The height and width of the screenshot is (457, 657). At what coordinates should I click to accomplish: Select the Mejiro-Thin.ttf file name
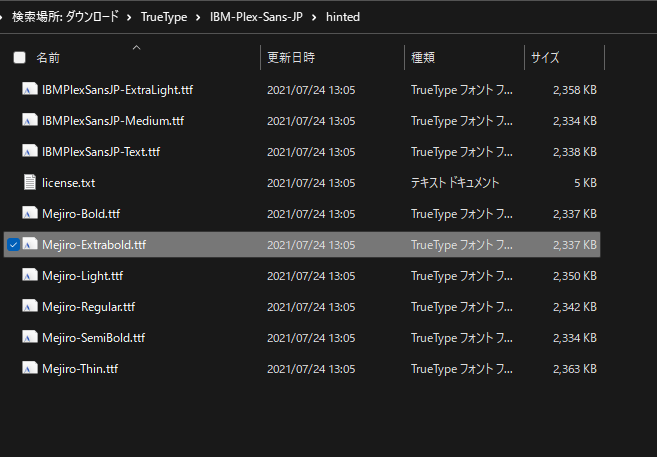tap(80, 369)
